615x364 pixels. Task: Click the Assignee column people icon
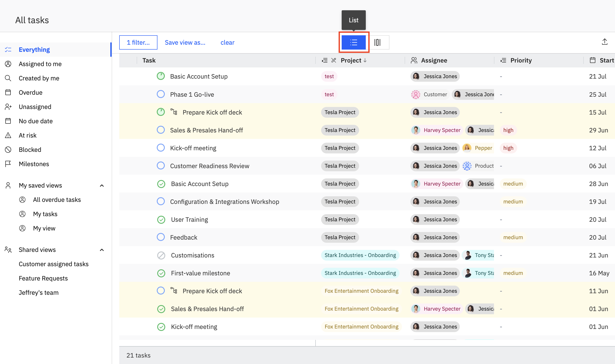(x=414, y=60)
